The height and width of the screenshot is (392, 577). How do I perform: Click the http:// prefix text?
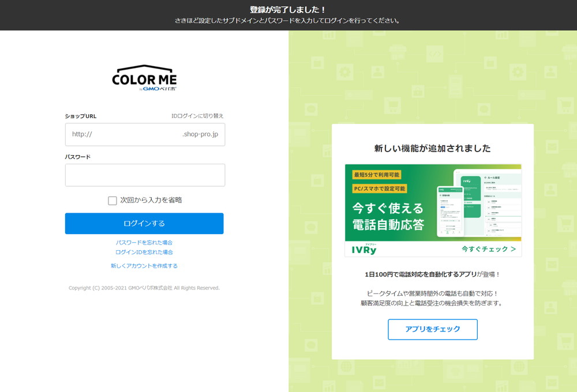click(x=82, y=134)
